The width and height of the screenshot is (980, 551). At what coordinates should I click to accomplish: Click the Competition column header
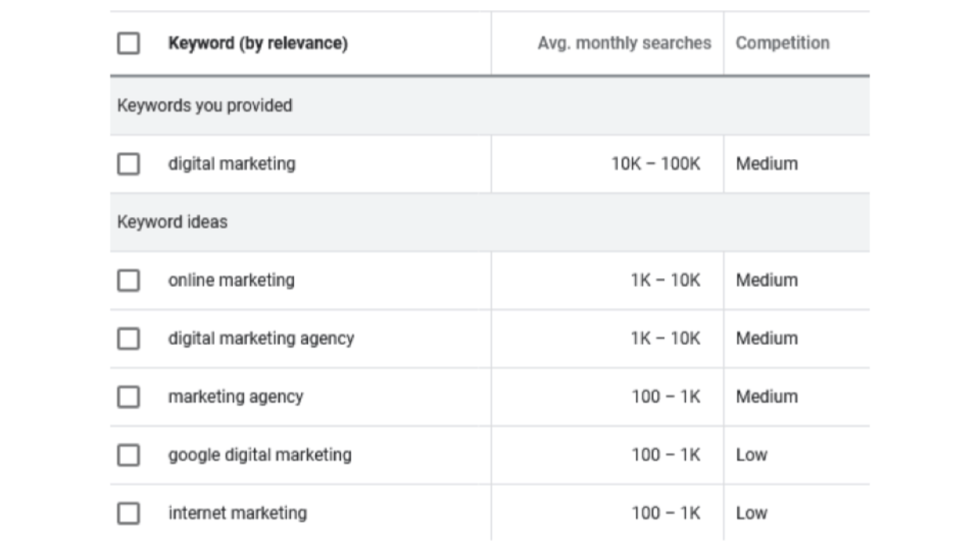(782, 43)
